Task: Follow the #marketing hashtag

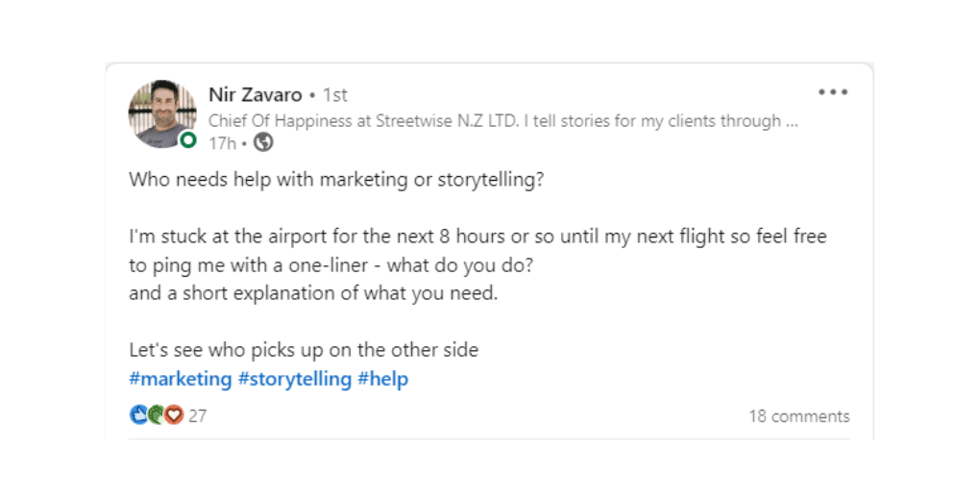Action: (x=181, y=379)
